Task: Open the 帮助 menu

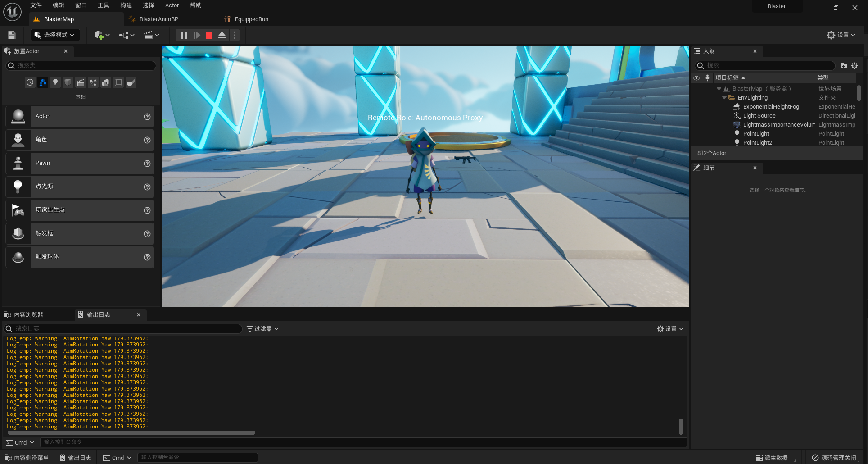Action: pyautogui.click(x=196, y=5)
